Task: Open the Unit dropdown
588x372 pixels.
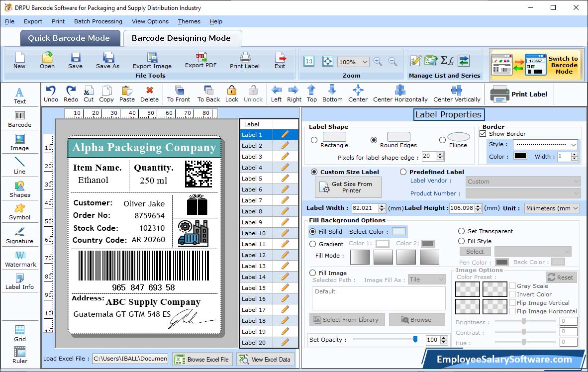Action: [x=575, y=208]
